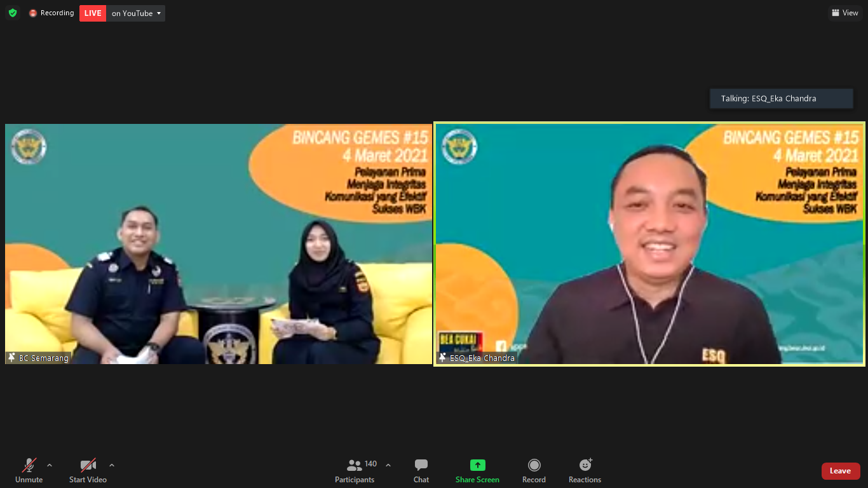The image size is (868, 488).
Task: Click the Talking: ESQ_Eka Chandra indicator
Action: (x=781, y=98)
